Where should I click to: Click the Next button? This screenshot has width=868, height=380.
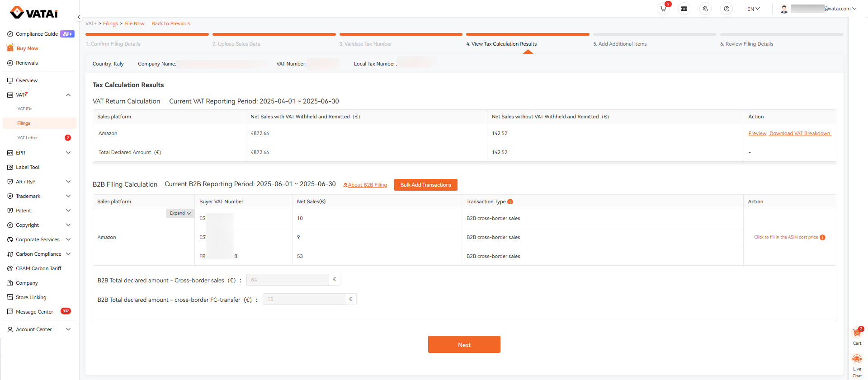464,344
